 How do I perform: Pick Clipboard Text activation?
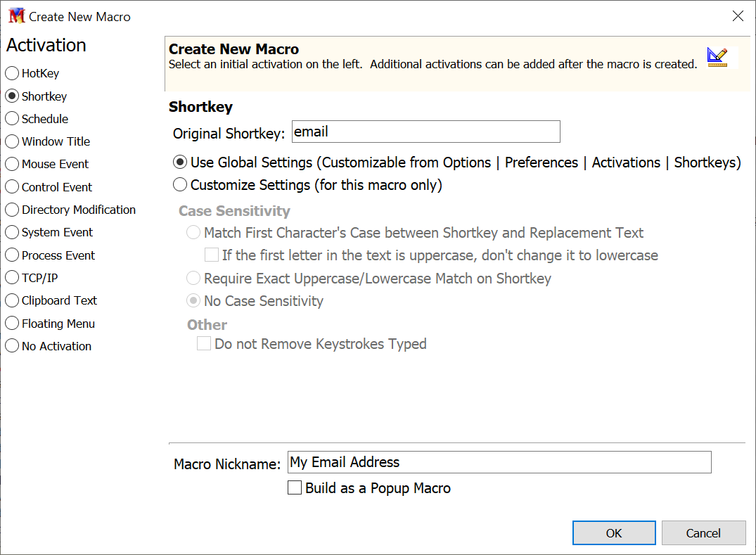[12, 300]
